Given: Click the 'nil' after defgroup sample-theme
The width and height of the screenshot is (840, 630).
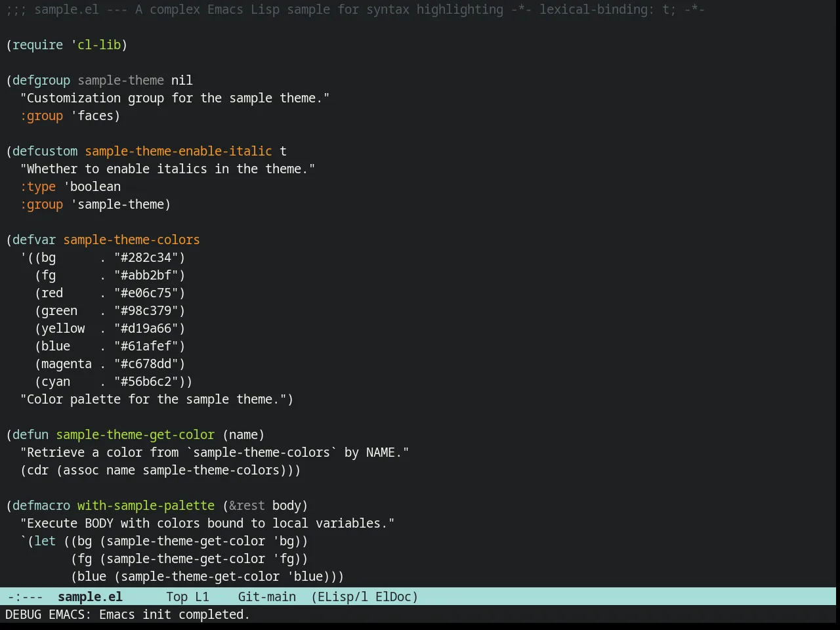Looking at the screenshot, I should point(182,80).
